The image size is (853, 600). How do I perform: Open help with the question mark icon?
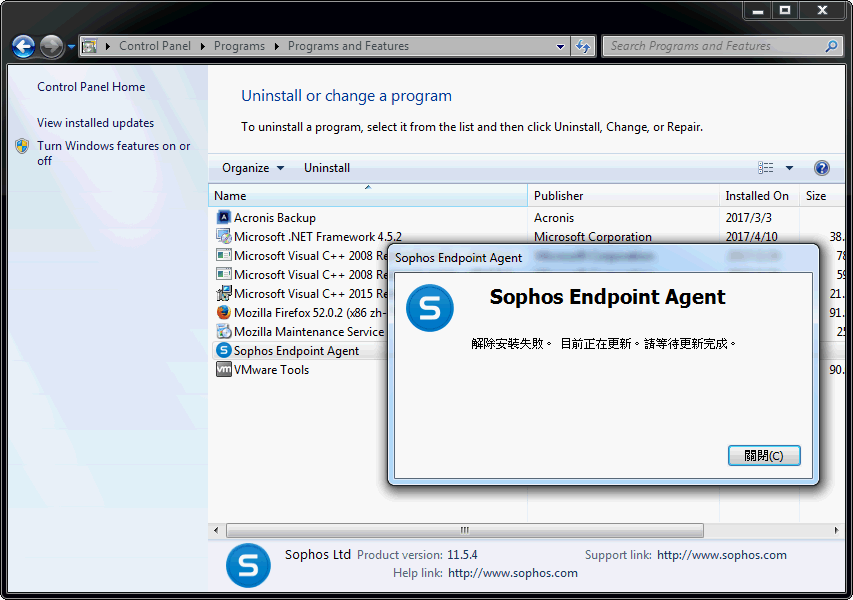(821, 168)
